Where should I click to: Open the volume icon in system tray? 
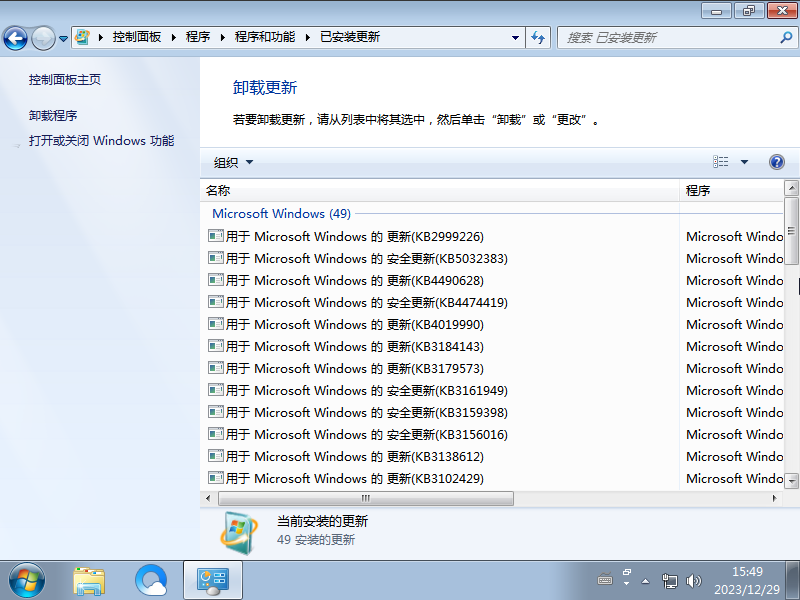pyautogui.click(x=694, y=579)
